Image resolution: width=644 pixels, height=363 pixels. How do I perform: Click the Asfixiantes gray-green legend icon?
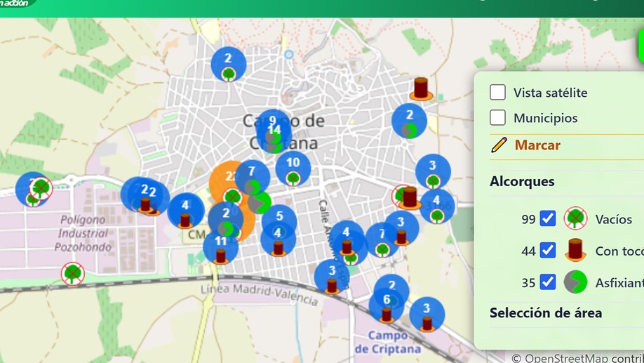[x=575, y=282]
